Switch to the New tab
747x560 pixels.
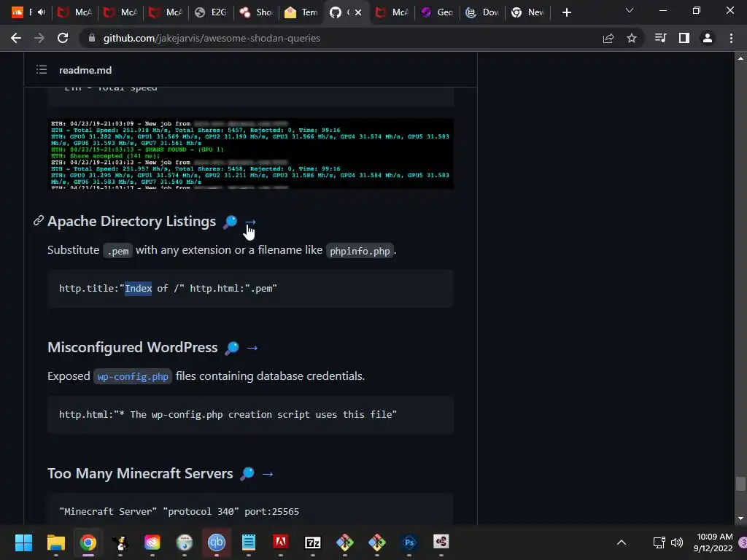pyautogui.click(x=527, y=12)
